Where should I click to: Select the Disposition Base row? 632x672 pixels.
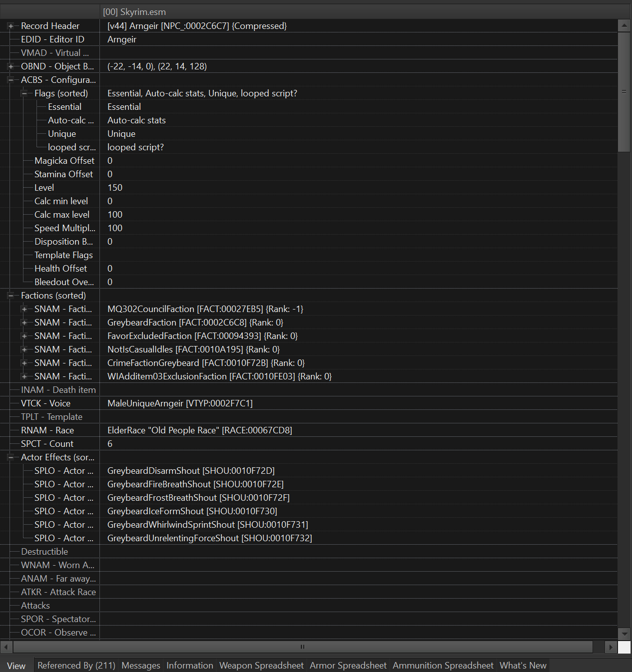click(x=309, y=242)
